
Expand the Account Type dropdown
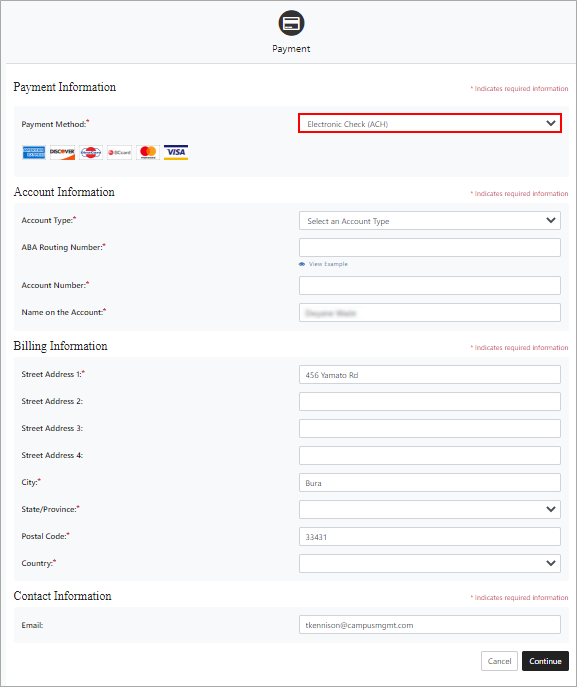(430, 221)
